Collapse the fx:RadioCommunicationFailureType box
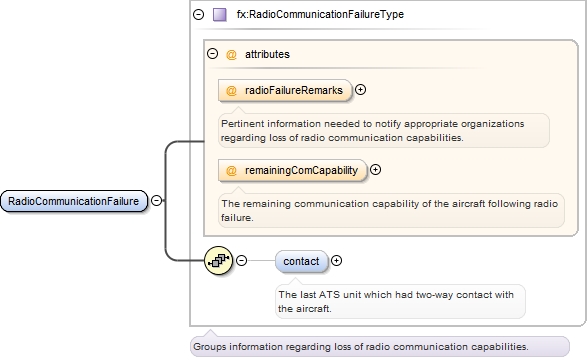This screenshot has height=360, width=588. [x=198, y=15]
